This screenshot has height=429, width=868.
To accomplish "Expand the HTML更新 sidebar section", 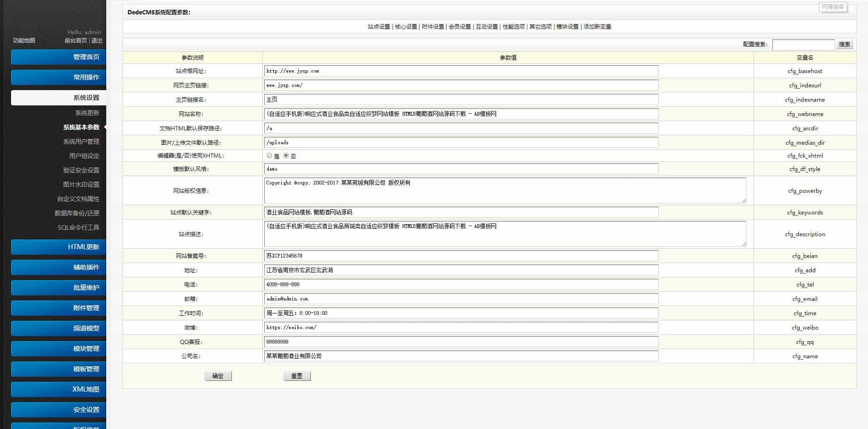I will click(x=59, y=247).
